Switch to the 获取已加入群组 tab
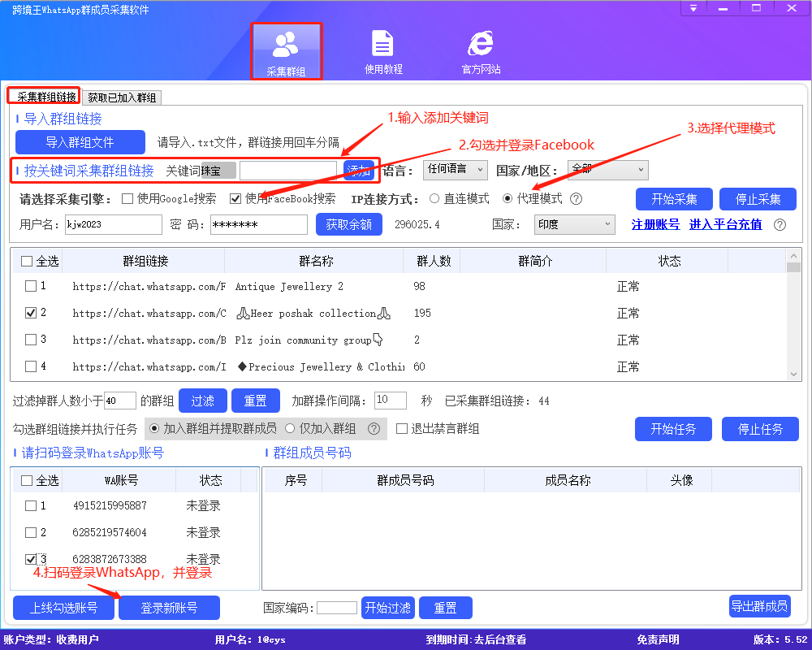Screen dimensions: 812x650 point(123,97)
